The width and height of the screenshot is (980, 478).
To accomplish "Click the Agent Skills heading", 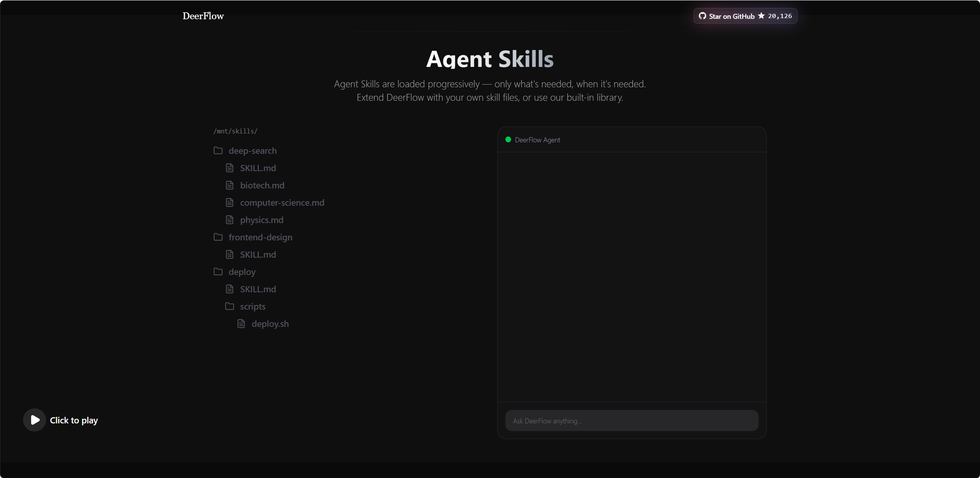I will (x=490, y=59).
